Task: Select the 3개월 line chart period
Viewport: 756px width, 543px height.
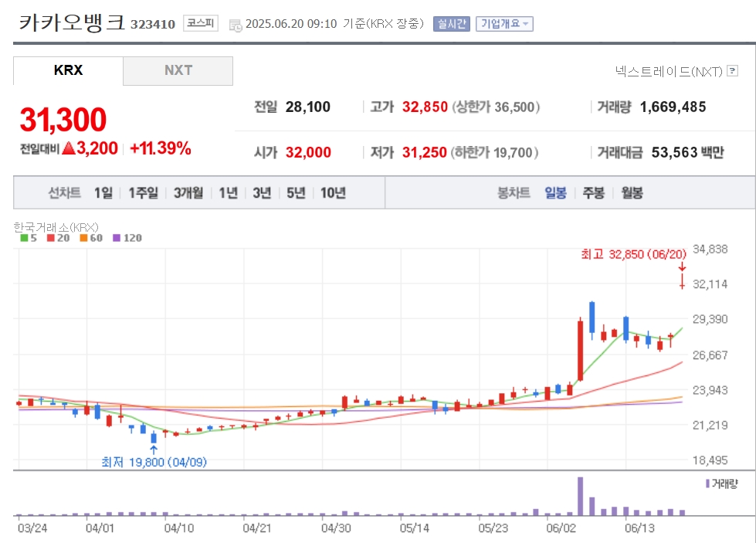Action: click(x=188, y=193)
